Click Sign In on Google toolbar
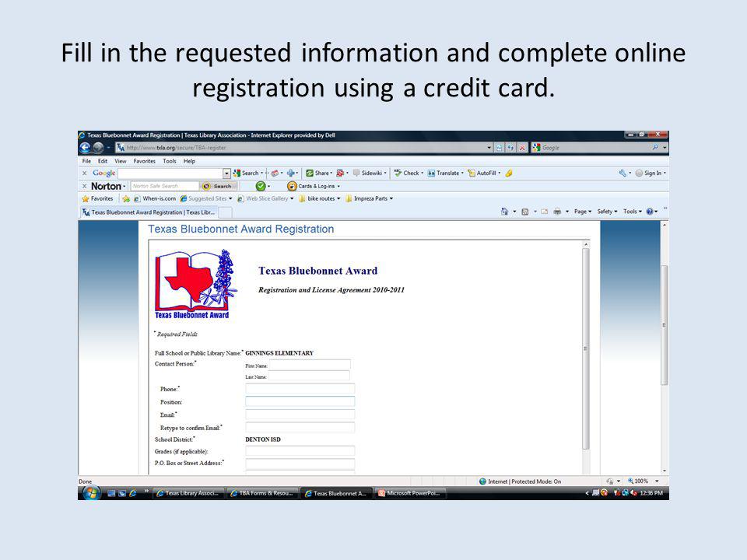This screenshot has width=747, height=560. [x=650, y=173]
